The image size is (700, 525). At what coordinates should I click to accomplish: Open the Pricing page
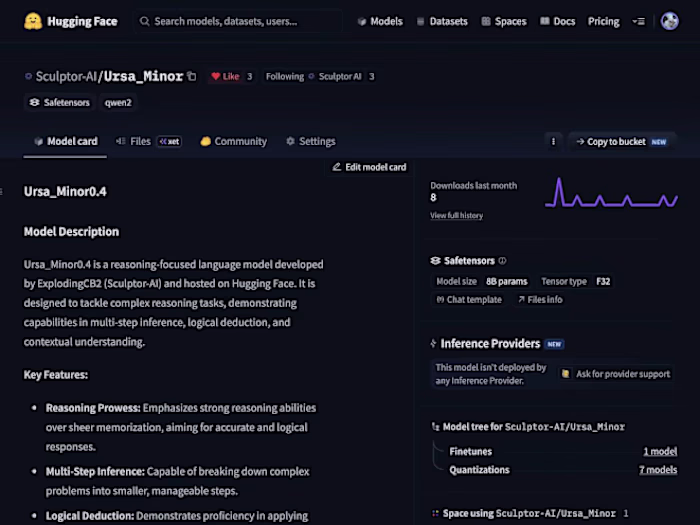[604, 21]
